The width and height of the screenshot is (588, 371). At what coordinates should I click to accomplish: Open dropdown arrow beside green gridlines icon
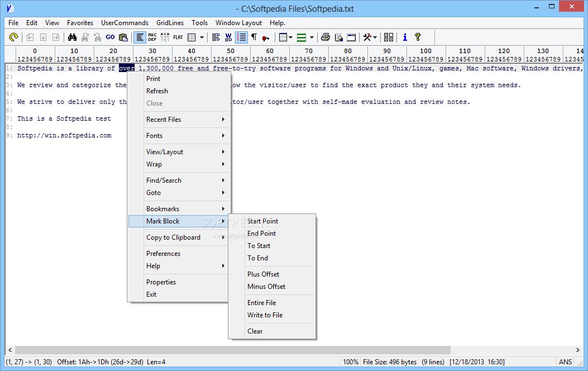[x=312, y=37]
